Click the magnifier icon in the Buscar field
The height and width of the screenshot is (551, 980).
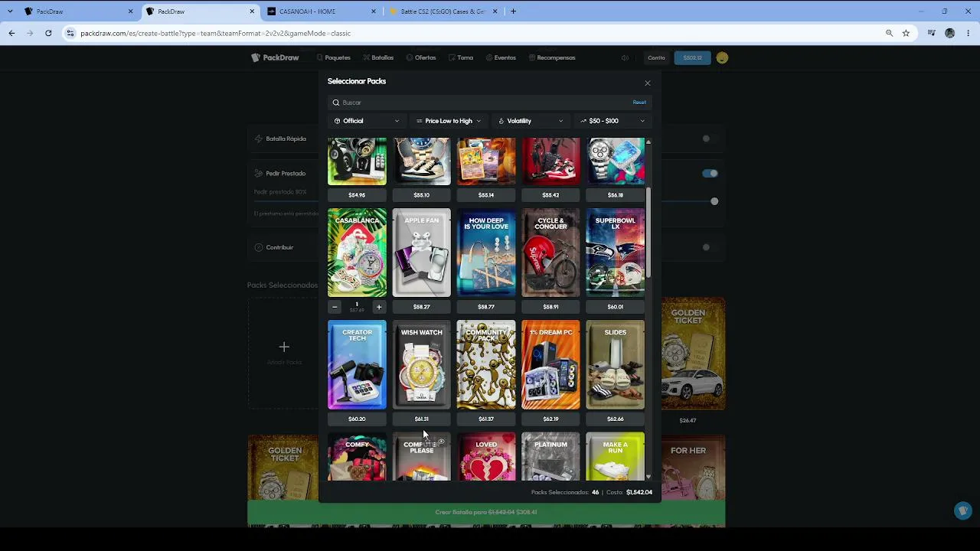pos(336,103)
